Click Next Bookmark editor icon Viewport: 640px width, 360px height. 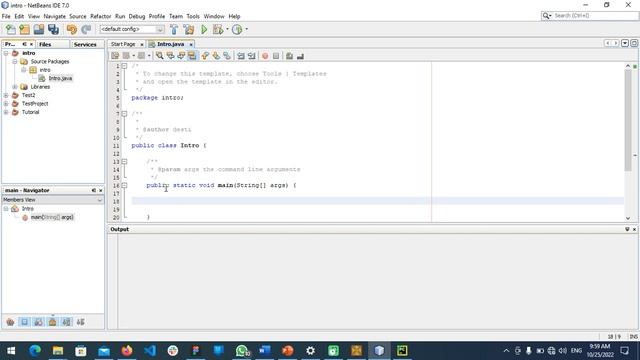coord(216,56)
